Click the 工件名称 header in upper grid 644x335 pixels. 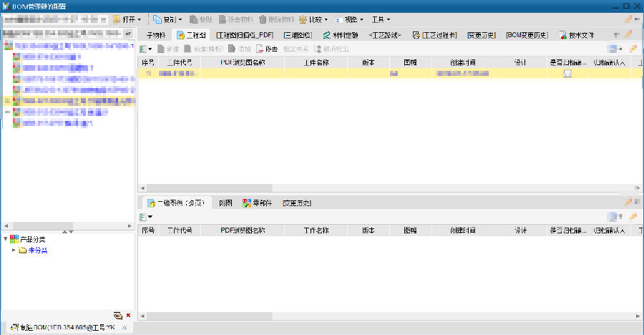coord(316,62)
